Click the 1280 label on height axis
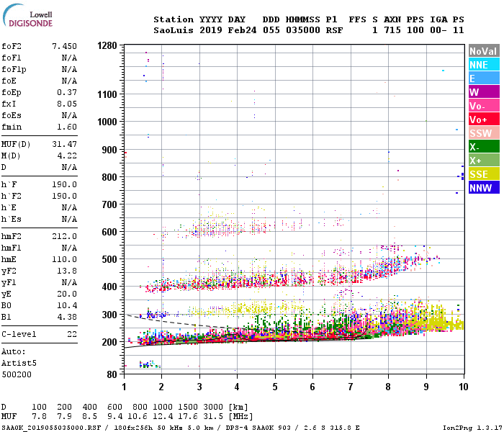The height and width of the screenshot is (432, 504). click(x=107, y=45)
